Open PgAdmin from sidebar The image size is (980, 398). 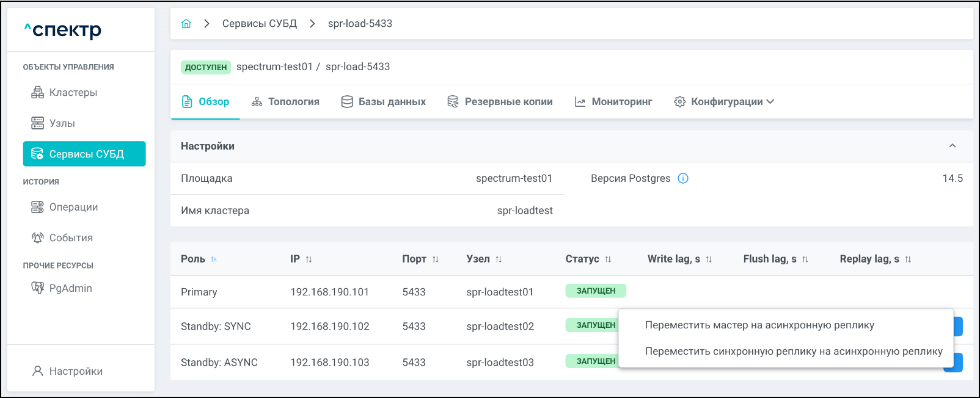[x=70, y=288]
